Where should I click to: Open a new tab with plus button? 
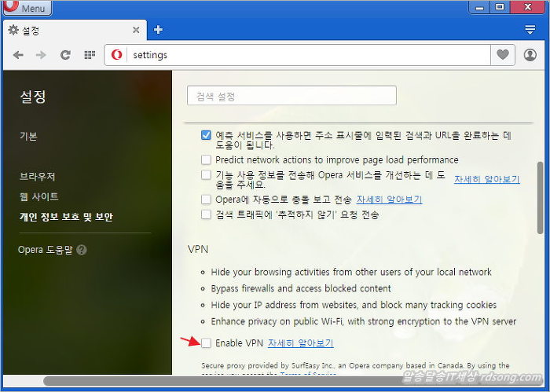(x=158, y=30)
